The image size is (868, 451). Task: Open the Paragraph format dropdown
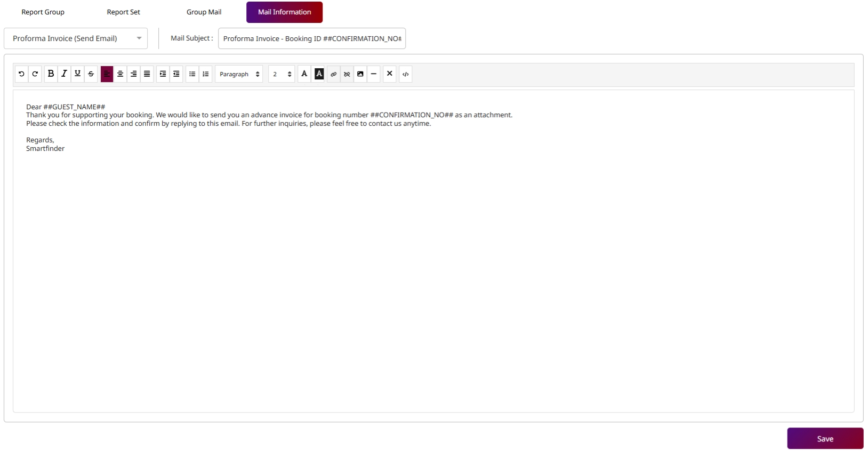(x=239, y=74)
